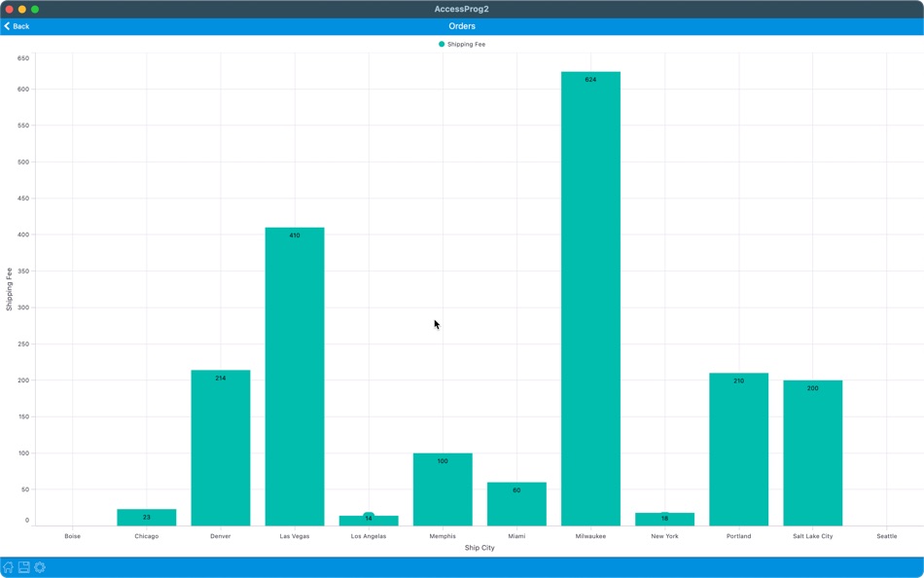Click the Shipping Fee legend label
This screenshot has height=578, width=924.
click(466, 44)
